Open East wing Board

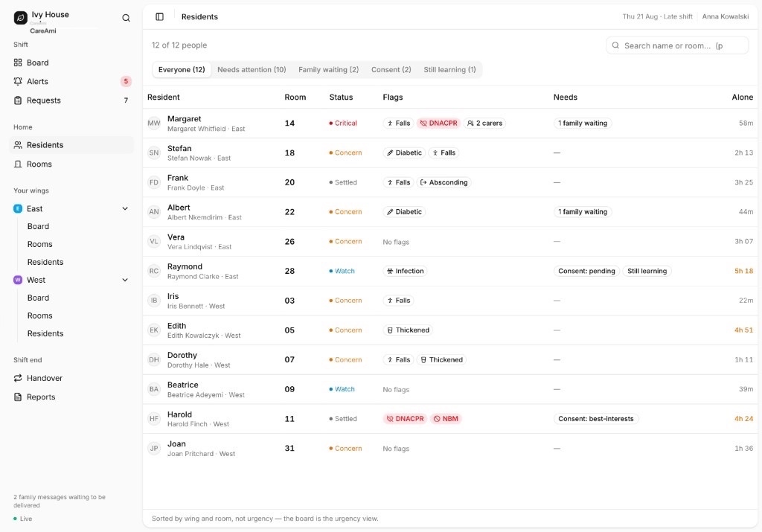[x=39, y=227]
